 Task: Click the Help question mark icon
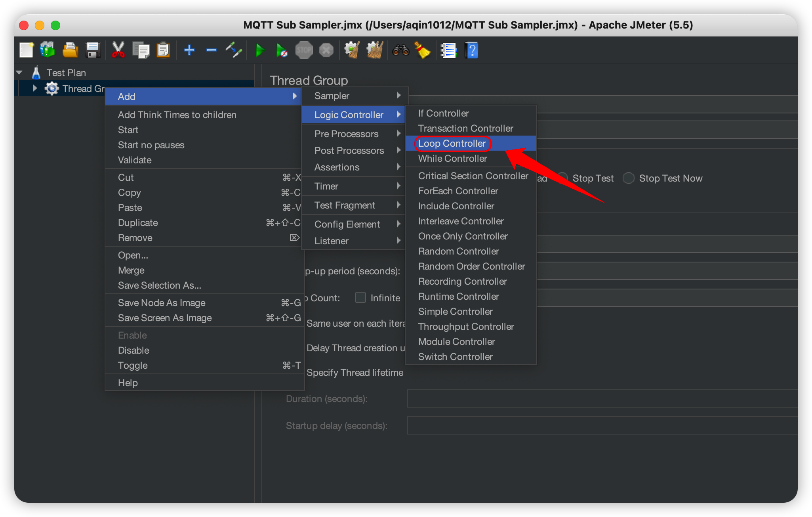click(472, 50)
